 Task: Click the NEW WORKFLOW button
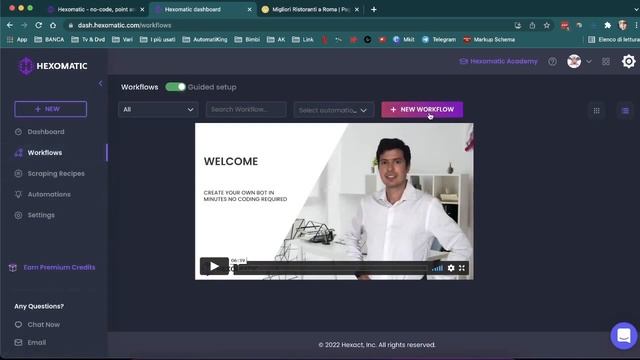pyautogui.click(x=422, y=109)
